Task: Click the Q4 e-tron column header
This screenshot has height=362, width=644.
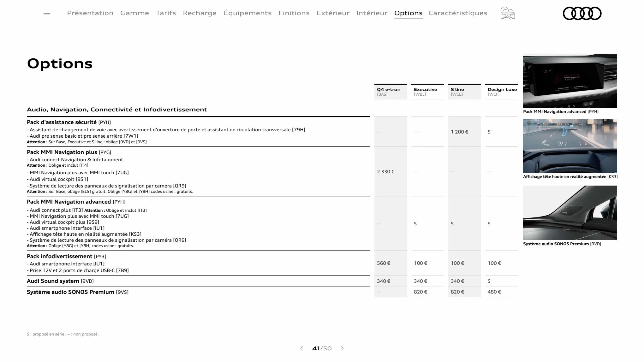Action: pyautogui.click(x=391, y=92)
